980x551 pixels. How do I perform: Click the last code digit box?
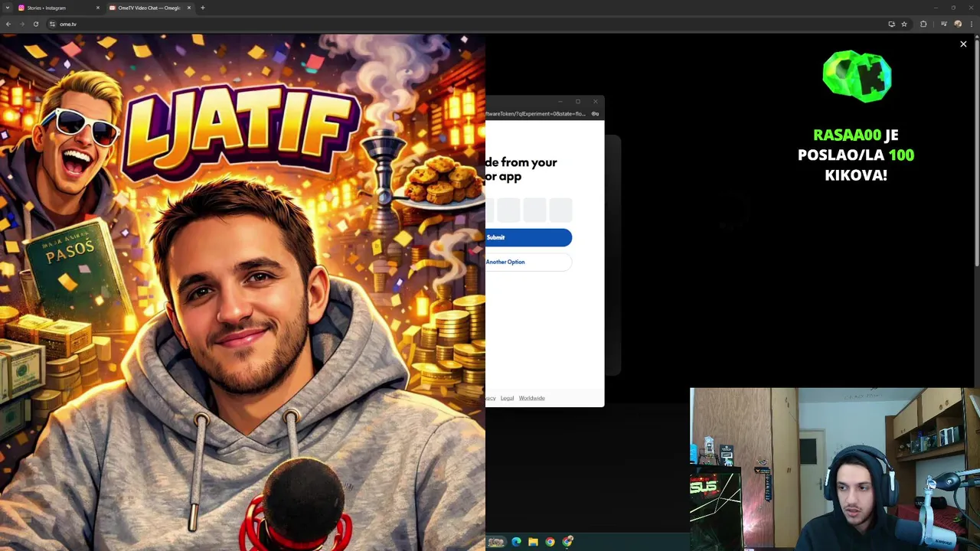(560, 210)
